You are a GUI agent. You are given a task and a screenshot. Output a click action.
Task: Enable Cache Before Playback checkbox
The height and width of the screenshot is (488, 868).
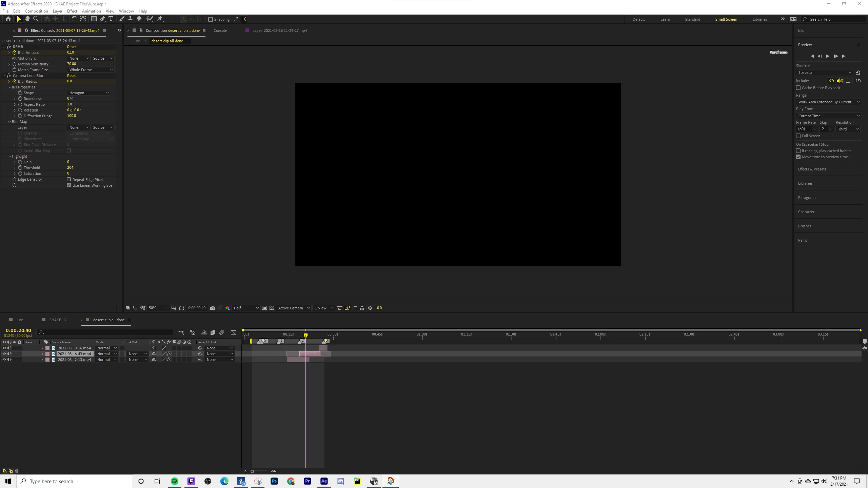[x=798, y=88]
